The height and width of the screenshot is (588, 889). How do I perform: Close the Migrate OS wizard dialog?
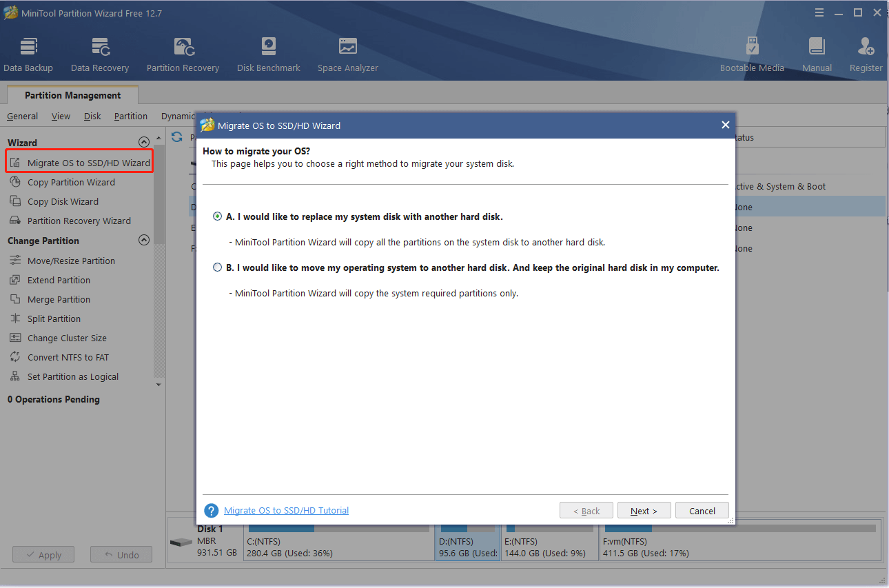click(x=725, y=125)
